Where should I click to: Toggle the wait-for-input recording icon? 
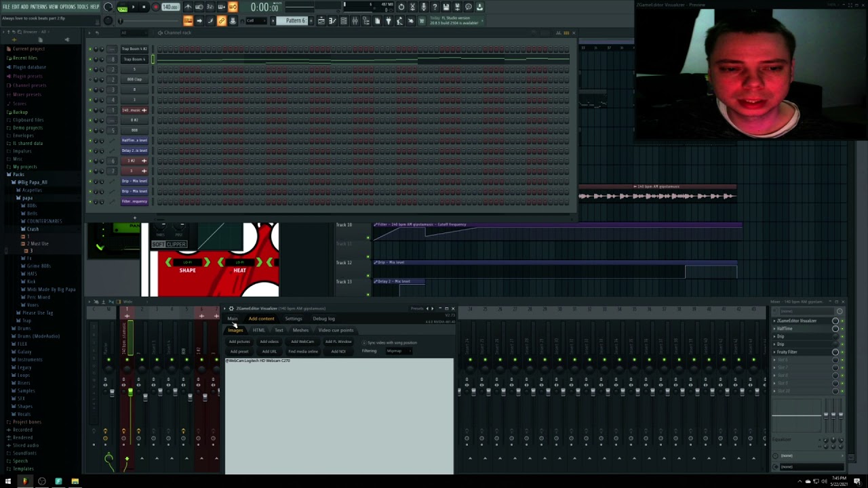[x=199, y=7]
